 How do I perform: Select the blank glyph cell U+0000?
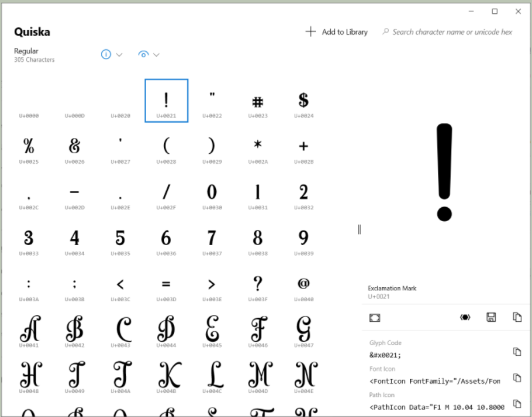29,101
